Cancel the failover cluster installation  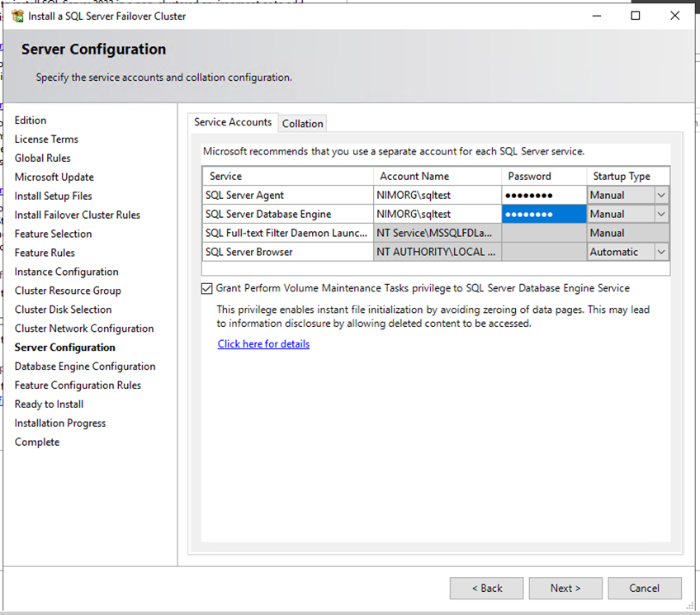[644, 588]
